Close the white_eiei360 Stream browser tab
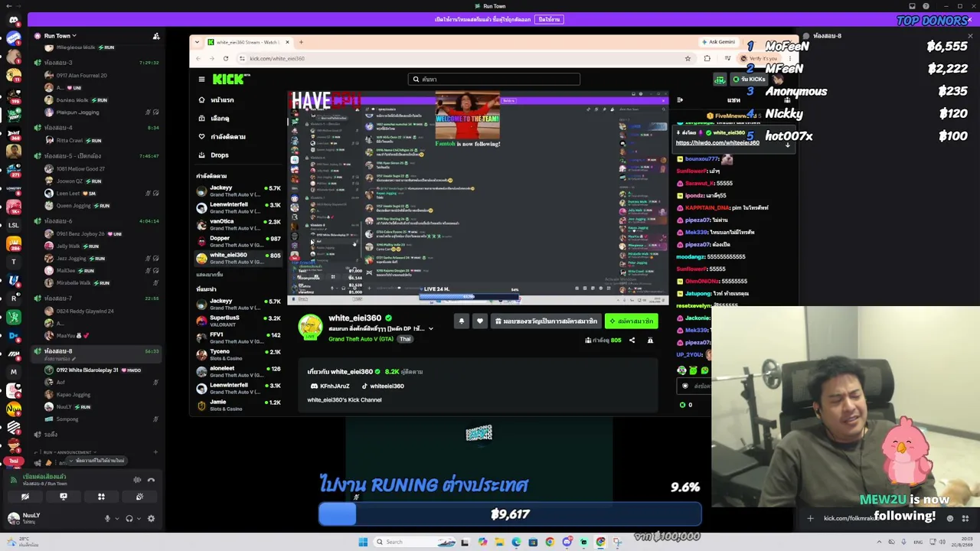Screen dimensions: 980x551 [287, 42]
